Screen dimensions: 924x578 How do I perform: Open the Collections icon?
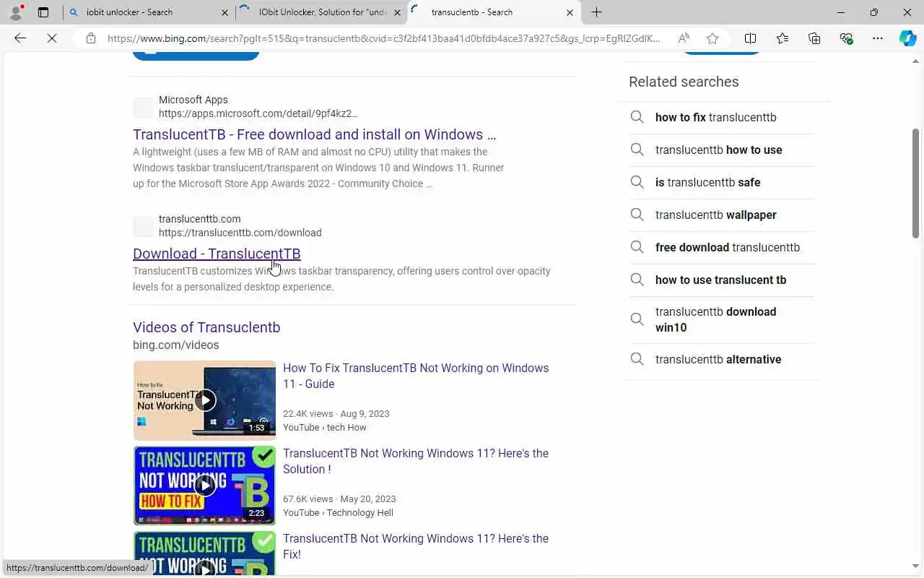point(814,38)
